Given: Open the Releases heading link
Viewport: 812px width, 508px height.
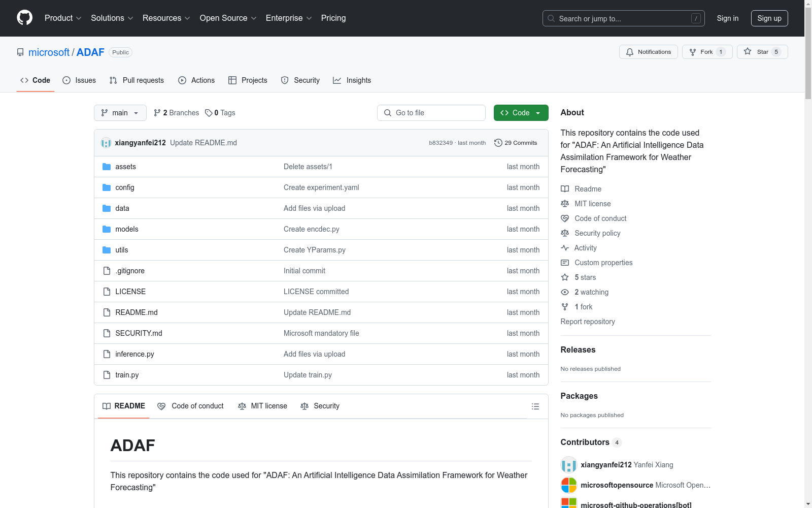Looking at the screenshot, I should point(578,350).
